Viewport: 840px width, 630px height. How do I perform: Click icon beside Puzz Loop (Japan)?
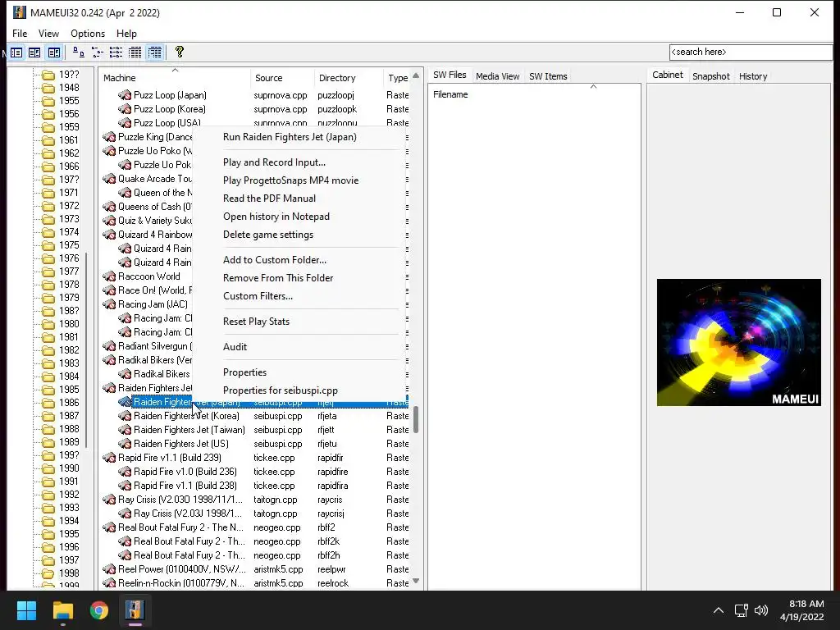click(x=125, y=95)
